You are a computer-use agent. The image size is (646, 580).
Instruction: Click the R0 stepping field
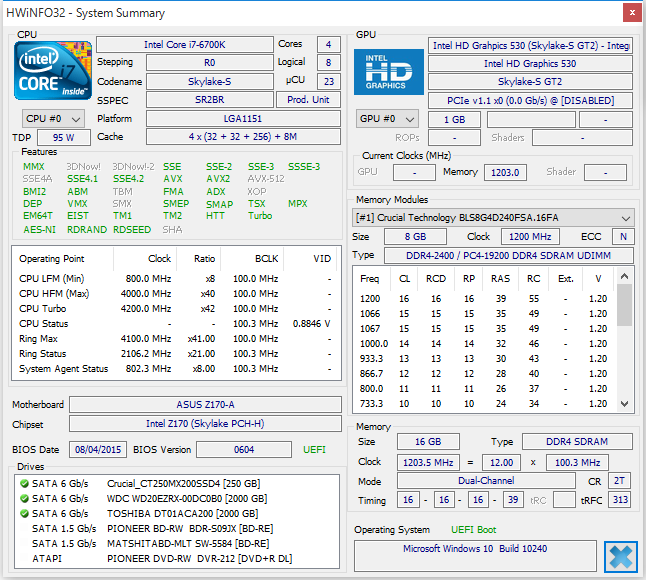[210, 63]
